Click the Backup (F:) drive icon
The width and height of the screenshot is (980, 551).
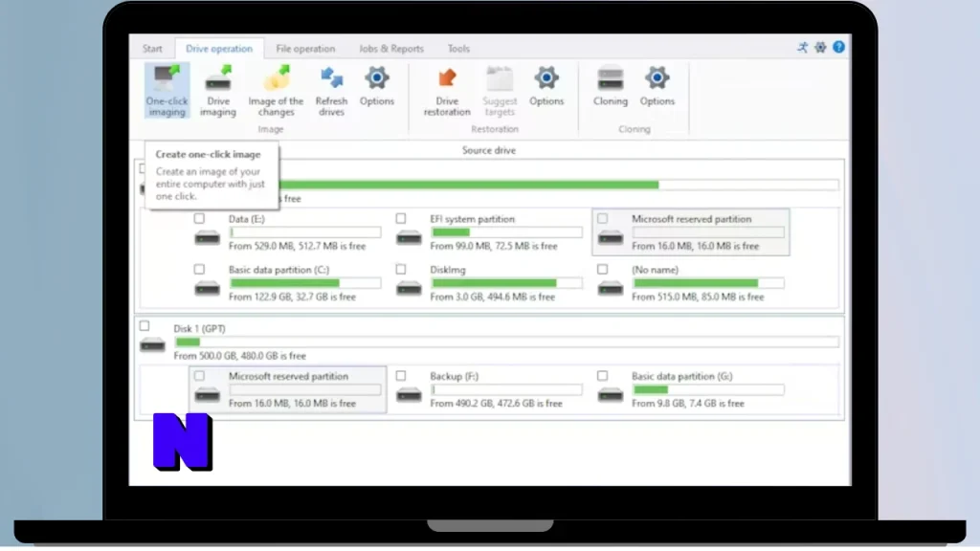point(409,395)
